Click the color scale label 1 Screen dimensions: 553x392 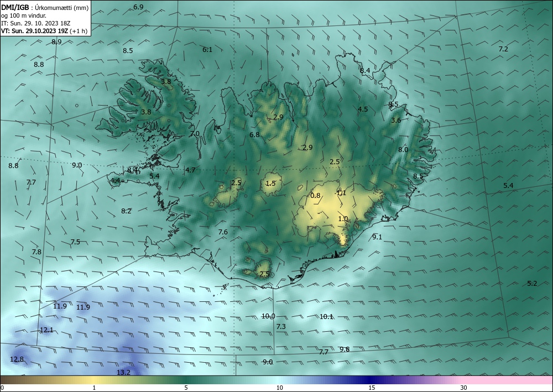[x=94, y=388]
